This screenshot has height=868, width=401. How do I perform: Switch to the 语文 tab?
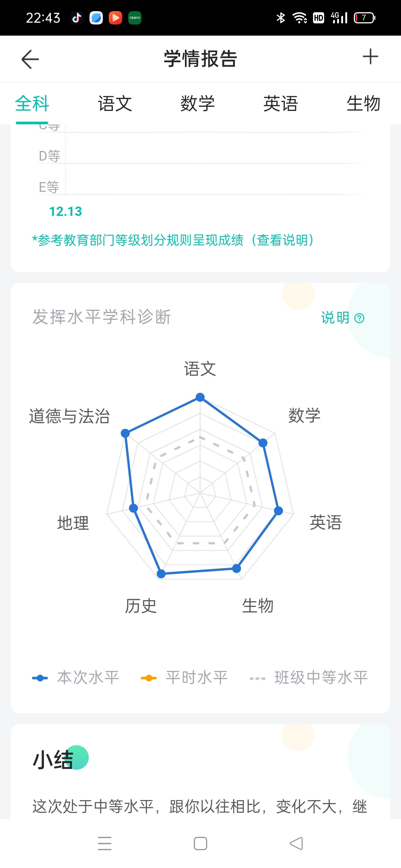[x=115, y=103]
